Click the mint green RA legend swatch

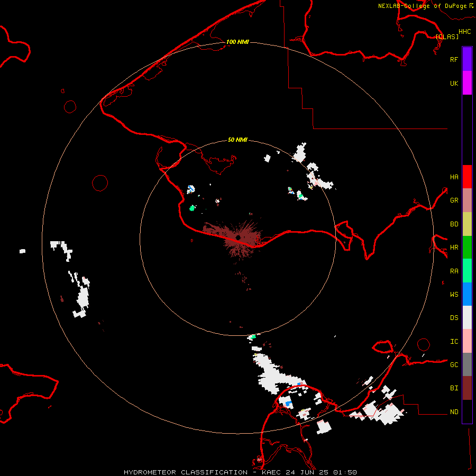(x=467, y=271)
